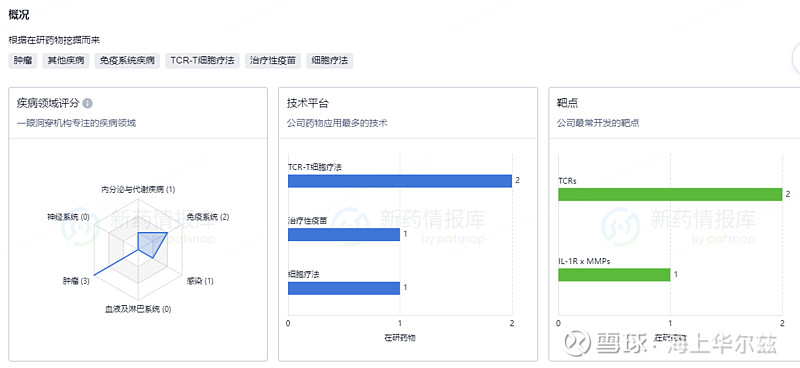The height and width of the screenshot is (368, 800).
Task: Click the partial round button at right edge
Action: coord(796,59)
